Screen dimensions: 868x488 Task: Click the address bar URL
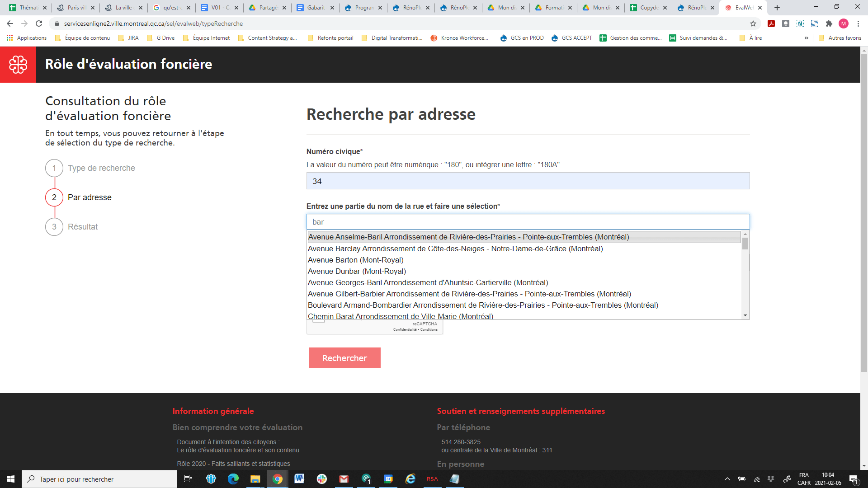pos(153,23)
